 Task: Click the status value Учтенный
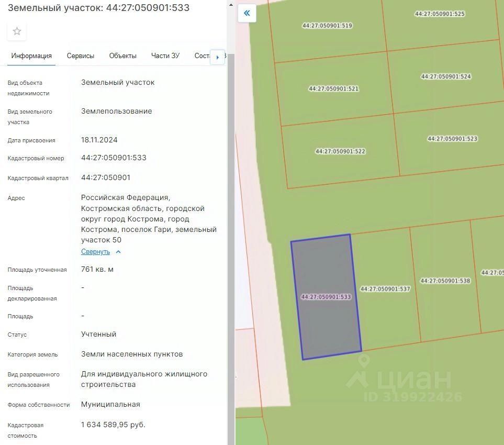(98, 334)
